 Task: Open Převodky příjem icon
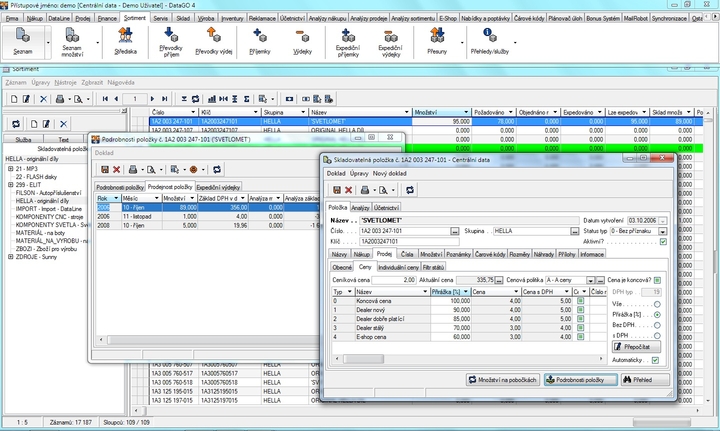170,41
